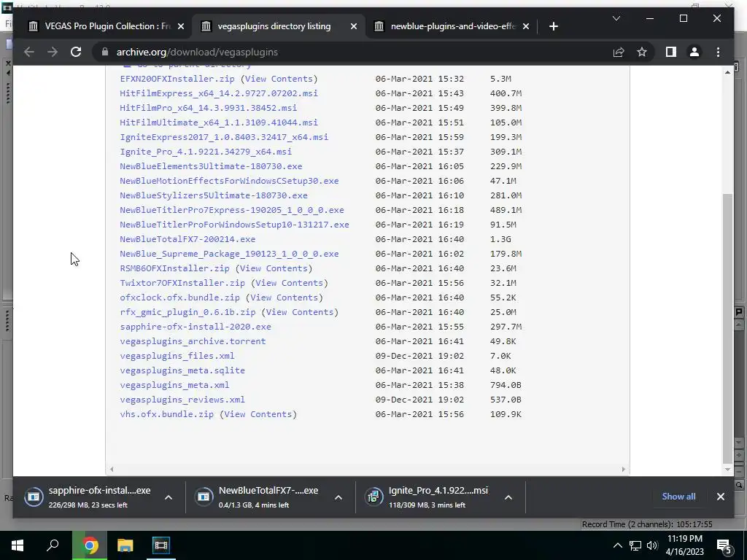Toggle Chrome side panel

tap(671, 52)
